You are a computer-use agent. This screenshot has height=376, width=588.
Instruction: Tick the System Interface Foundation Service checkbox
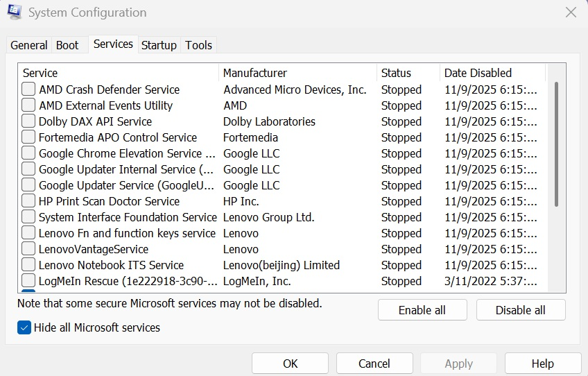pyautogui.click(x=28, y=217)
